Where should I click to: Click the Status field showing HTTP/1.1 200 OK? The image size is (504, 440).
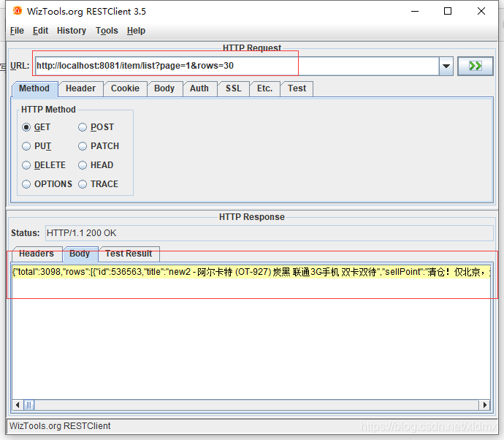270,233
